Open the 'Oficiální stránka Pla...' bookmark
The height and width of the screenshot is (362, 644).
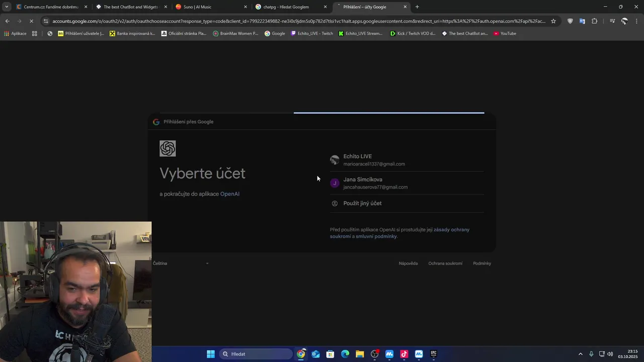pos(184,34)
